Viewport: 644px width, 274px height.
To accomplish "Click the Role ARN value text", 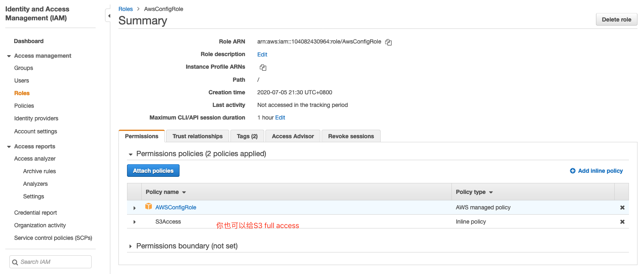I will click(x=319, y=41).
